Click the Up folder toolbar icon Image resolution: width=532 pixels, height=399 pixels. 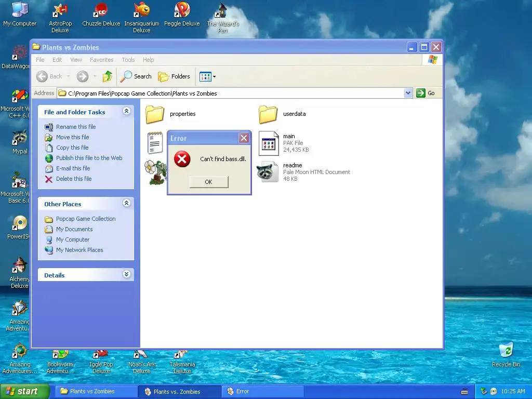(108, 76)
